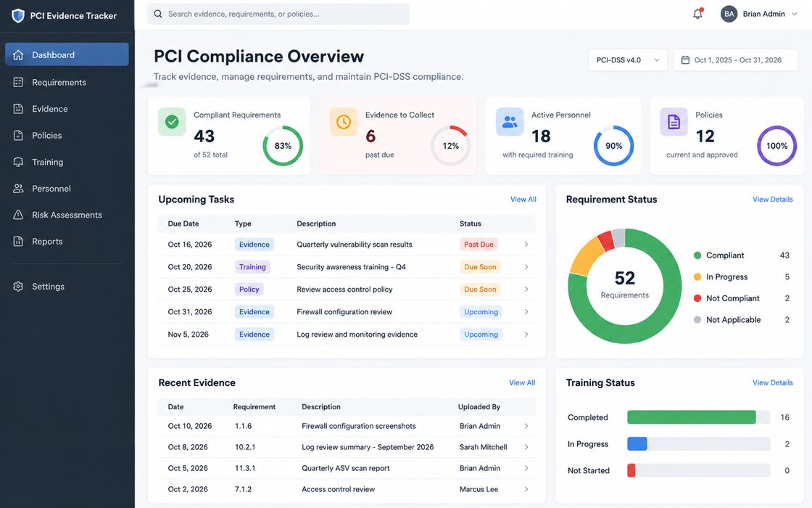Navigate to Policies in the sidebar

pyautogui.click(x=67, y=135)
